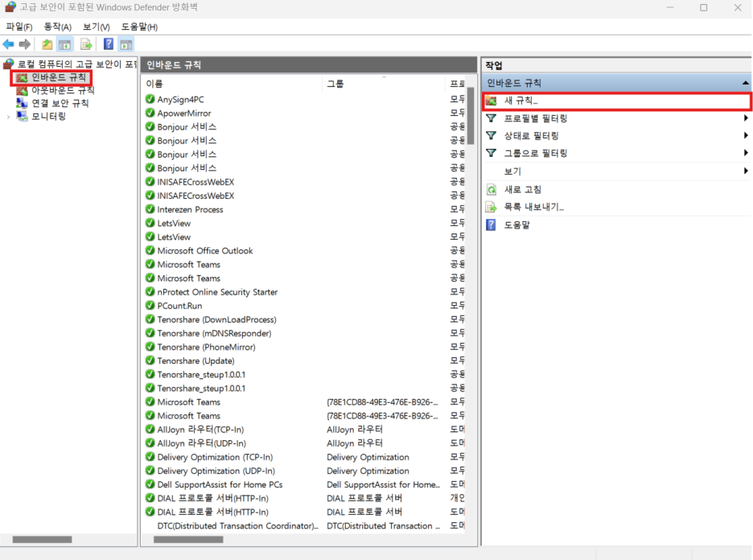Image resolution: width=753 pixels, height=560 pixels.
Task: Click the green check icon beside Tenorshare (Update)
Action: coord(150,360)
